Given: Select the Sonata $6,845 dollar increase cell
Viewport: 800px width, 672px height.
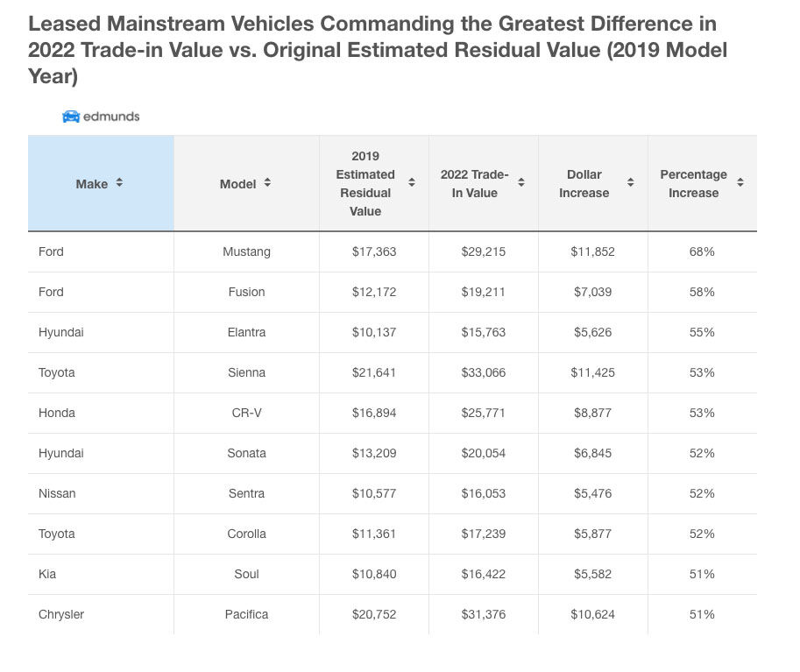Looking at the screenshot, I should [592, 453].
